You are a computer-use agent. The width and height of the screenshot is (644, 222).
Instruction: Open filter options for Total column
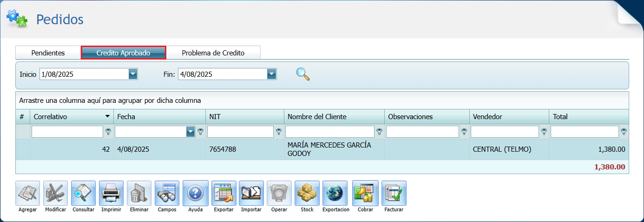click(x=624, y=132)
